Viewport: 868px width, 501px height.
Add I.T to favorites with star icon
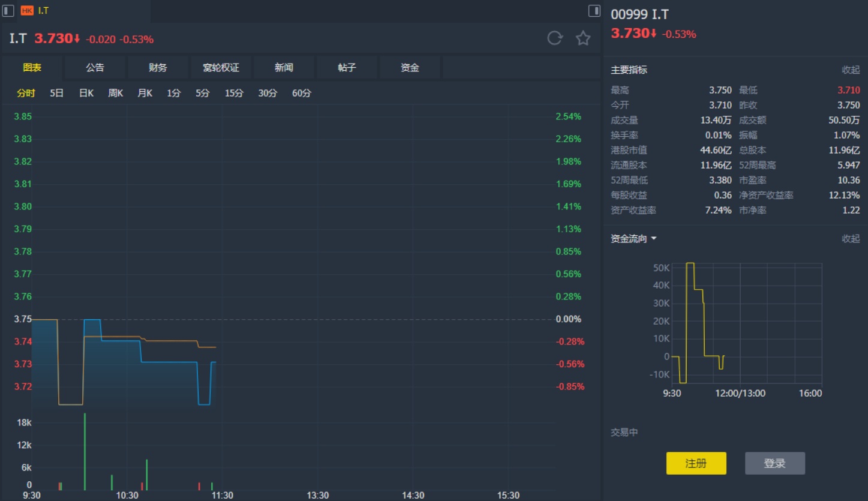pyautogui.click(x=583, y=38)
